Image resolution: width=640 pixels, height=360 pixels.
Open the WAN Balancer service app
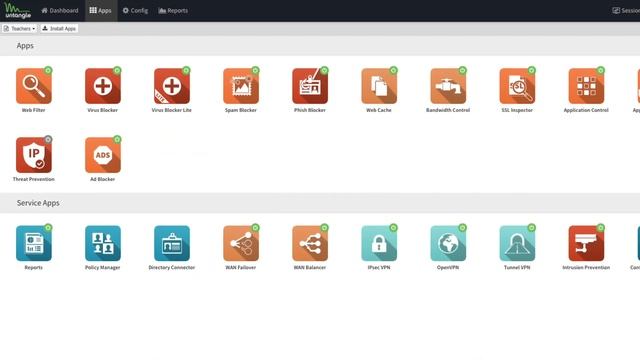[x=310, y=243]
